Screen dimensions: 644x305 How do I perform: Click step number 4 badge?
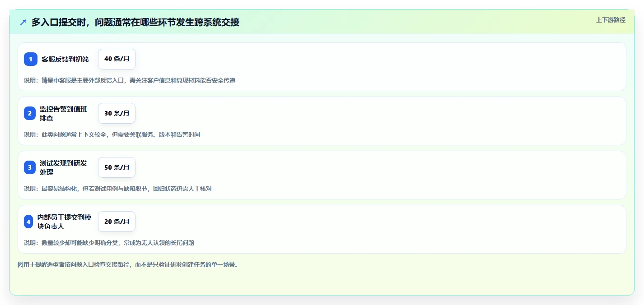pos(28,222)
